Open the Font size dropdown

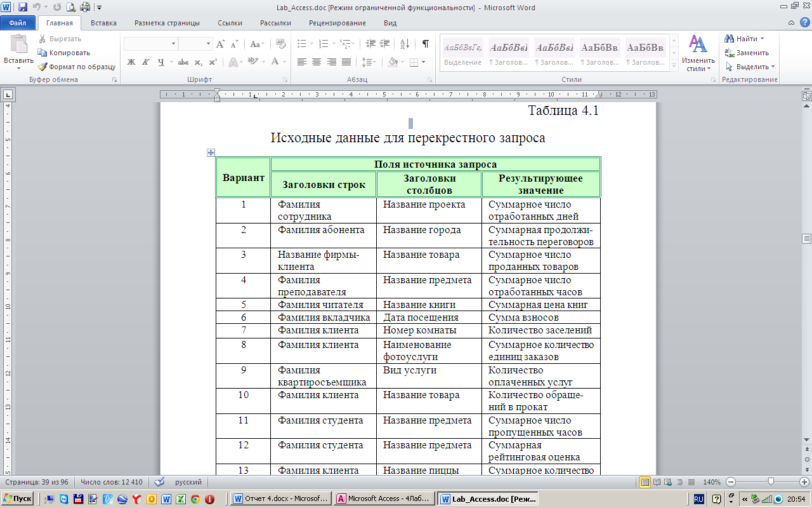209,44
